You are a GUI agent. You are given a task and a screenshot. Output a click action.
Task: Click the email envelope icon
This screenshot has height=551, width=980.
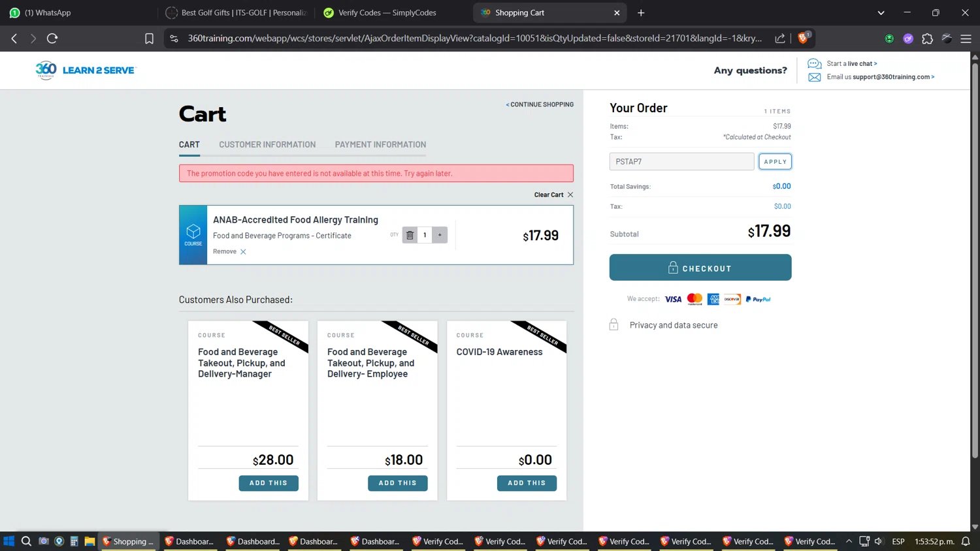(814, 77)
